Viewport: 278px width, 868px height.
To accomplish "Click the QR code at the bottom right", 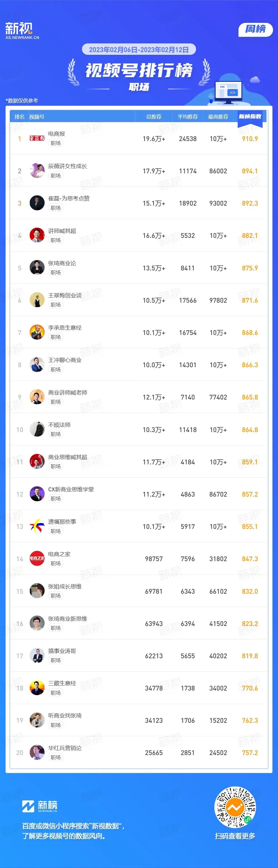I will tap(235, 808).
